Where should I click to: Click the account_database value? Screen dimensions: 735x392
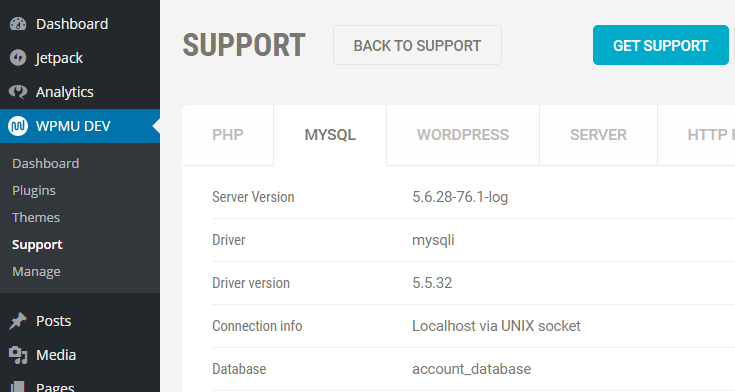click(472, 369)
